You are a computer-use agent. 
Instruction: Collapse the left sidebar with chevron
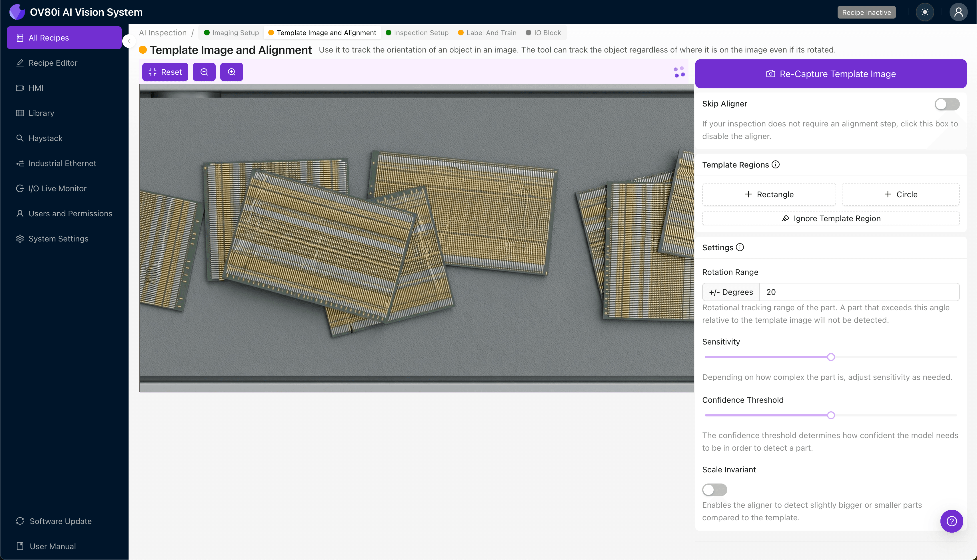point(129,41)
